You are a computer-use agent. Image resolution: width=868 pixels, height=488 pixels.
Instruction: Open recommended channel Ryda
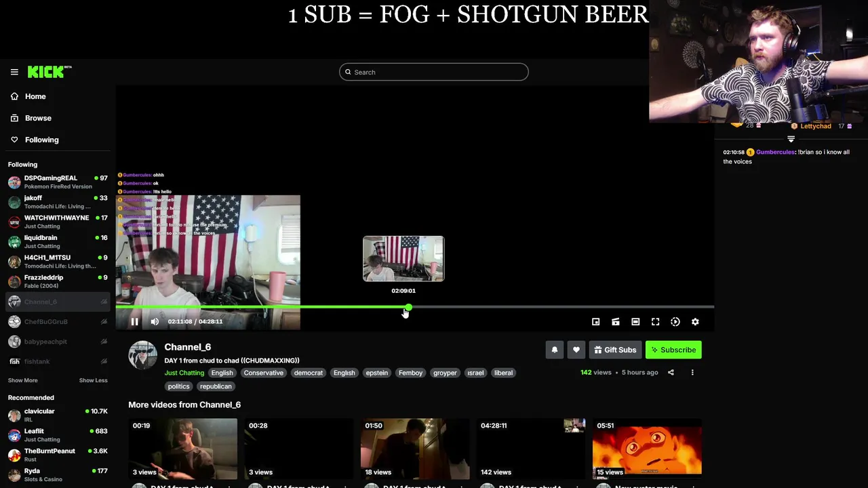pos(58,474)
